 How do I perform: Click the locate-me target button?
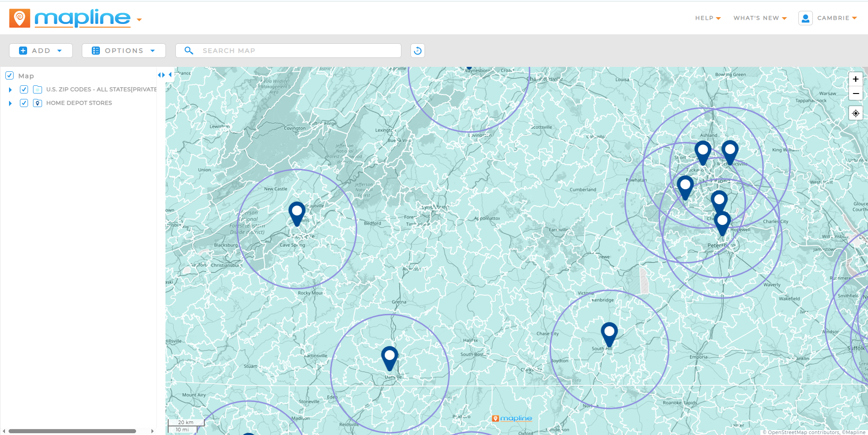point(855,113)
